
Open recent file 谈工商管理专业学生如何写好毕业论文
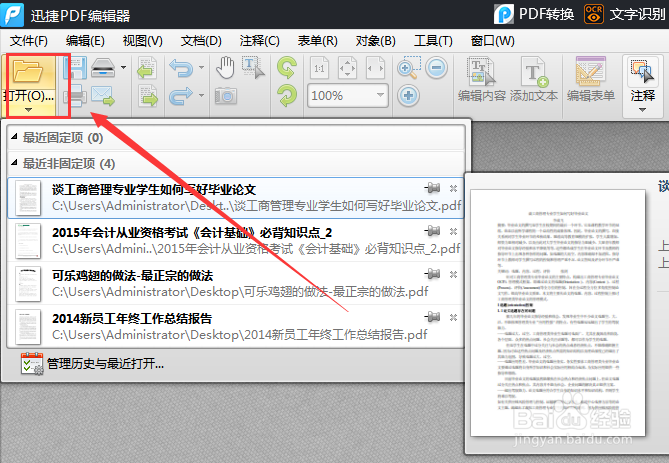tap(236, 198)
